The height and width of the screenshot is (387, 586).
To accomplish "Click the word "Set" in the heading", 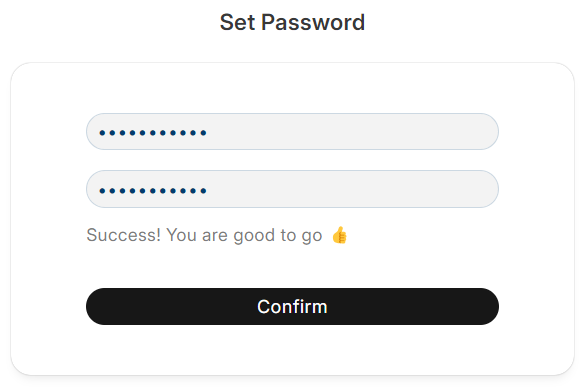I will (x=237, y=22).
